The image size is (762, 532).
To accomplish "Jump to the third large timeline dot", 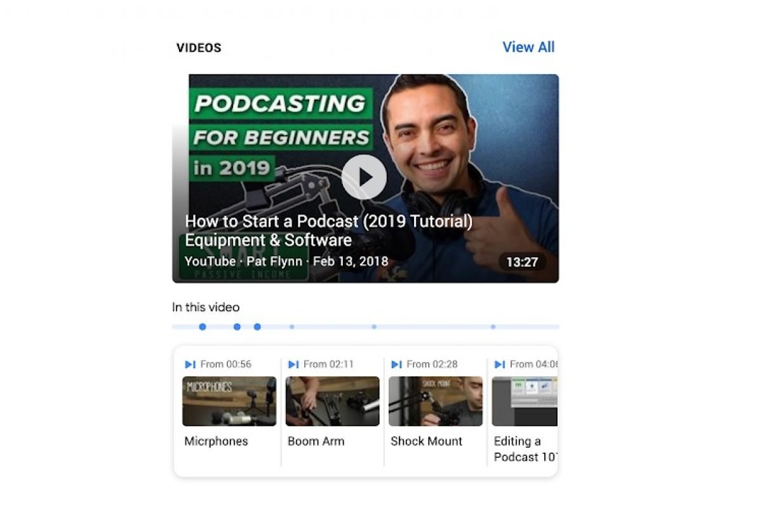I will [x=257, y=327].
